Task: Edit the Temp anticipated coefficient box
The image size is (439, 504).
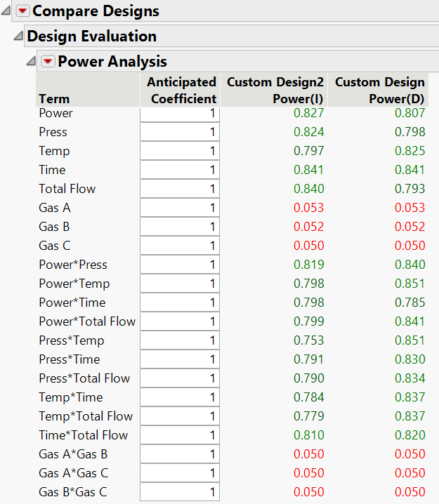Action: click(180, 151)
